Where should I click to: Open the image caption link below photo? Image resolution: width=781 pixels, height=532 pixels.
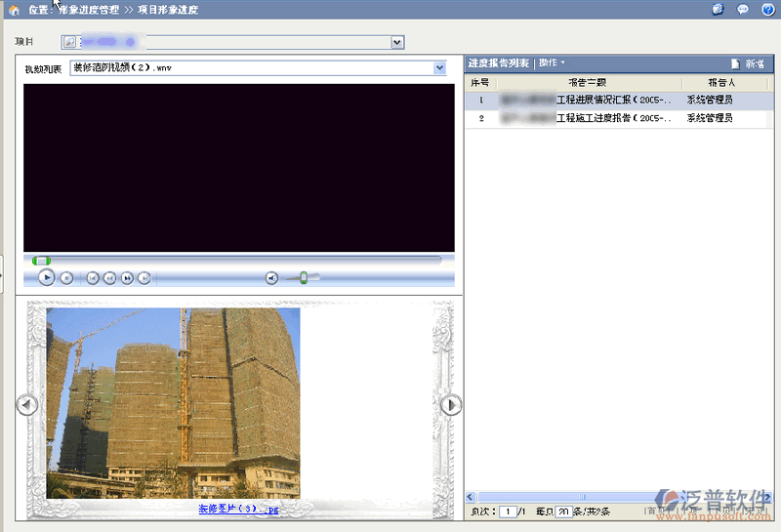[x=239, y=509]
